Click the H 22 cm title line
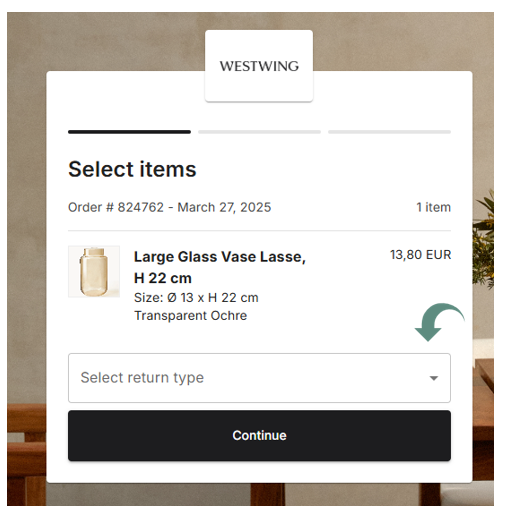 [x=163, y=278]
